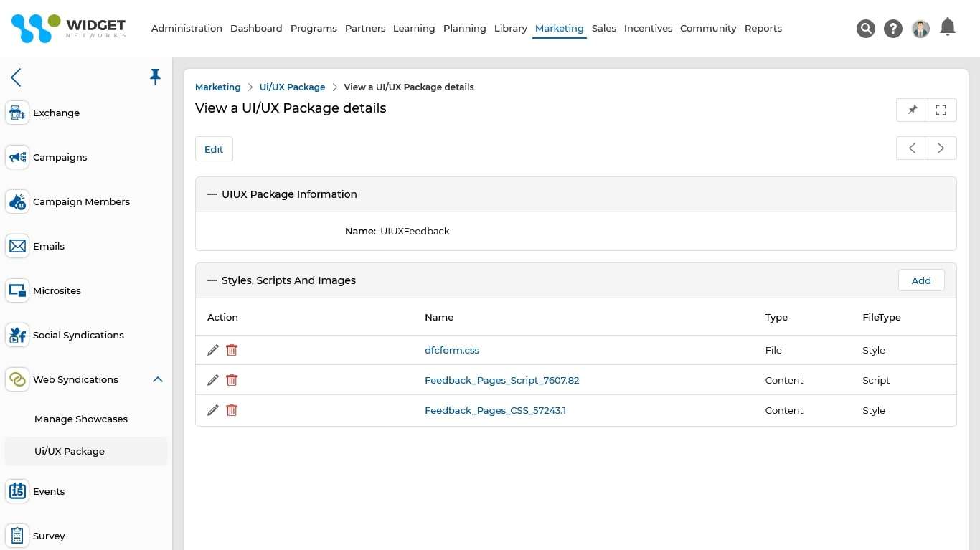980x550 pixels.
Task: Go to Marketing breadcrumb
Action: (x=218, y=87)
